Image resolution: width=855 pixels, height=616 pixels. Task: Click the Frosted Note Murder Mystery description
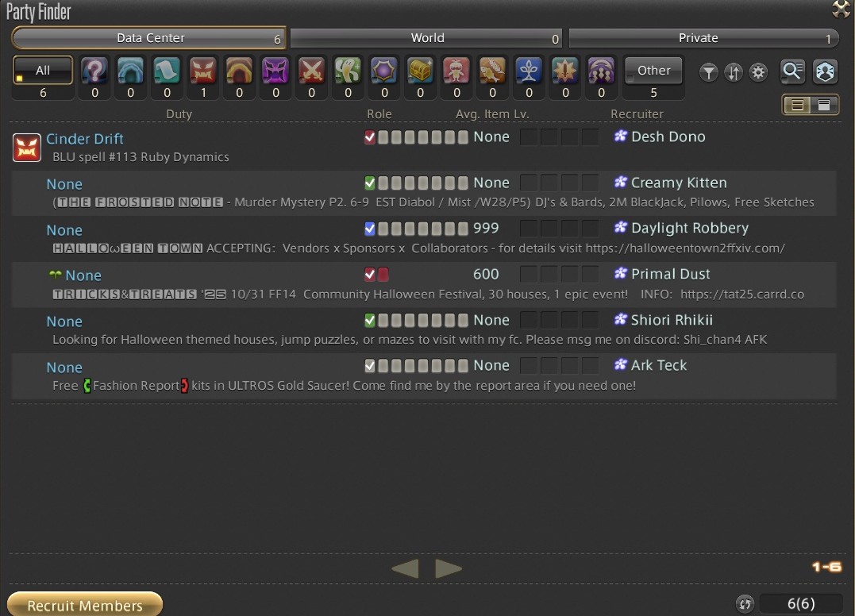pos(433,202)
